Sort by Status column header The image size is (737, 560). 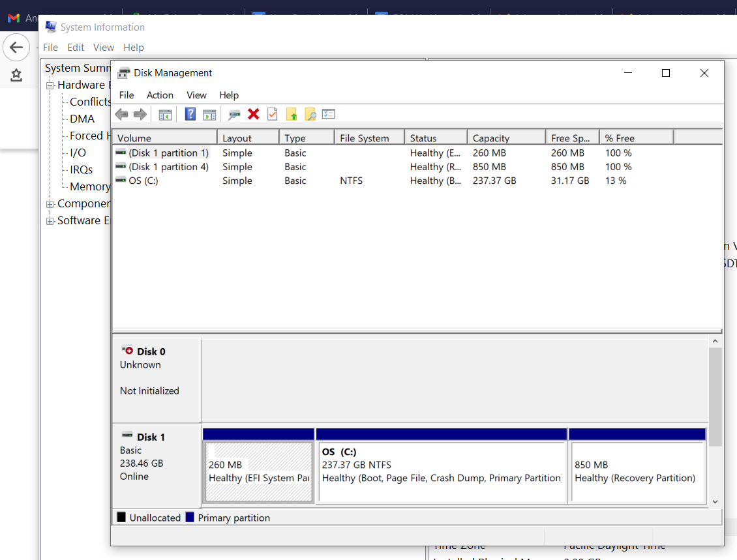pyautogui.click(x=436, y=138)
